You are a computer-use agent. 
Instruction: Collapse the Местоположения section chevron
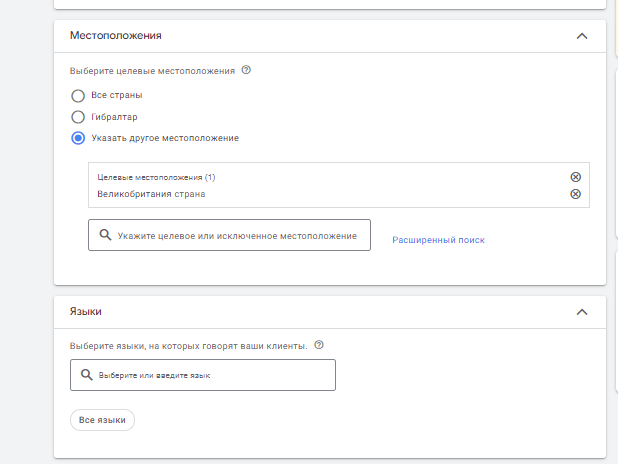coord(582,36)
